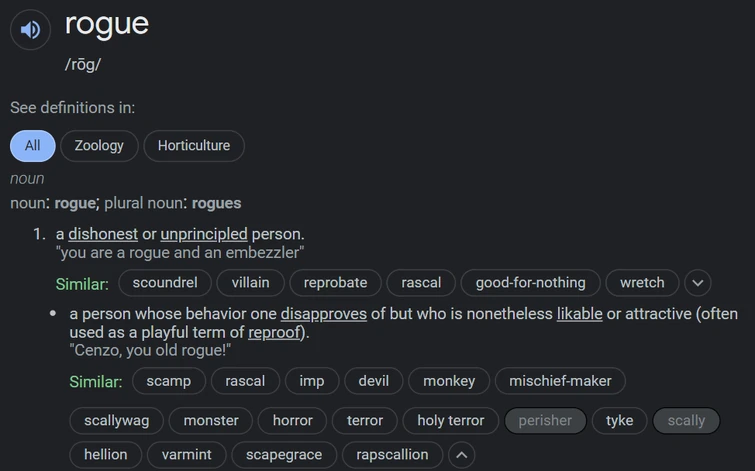Open the 'rapscallion' synonym chip
755x471 pixels.
[392, 455]
